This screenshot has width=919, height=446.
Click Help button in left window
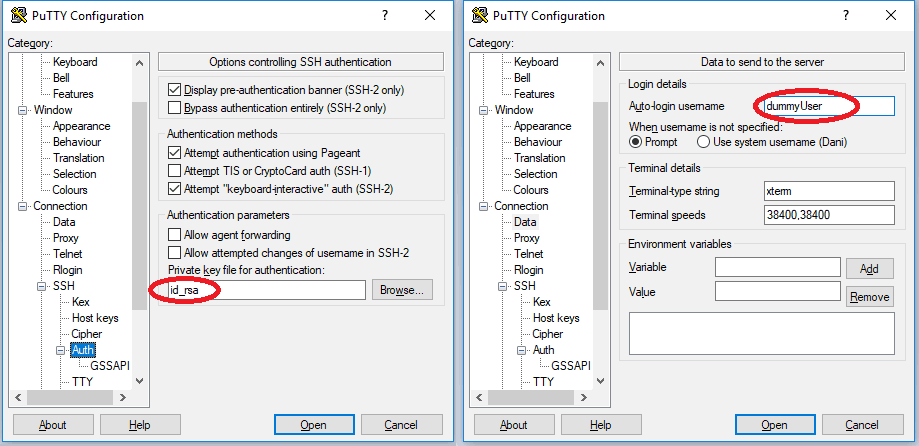pos(139,425)
